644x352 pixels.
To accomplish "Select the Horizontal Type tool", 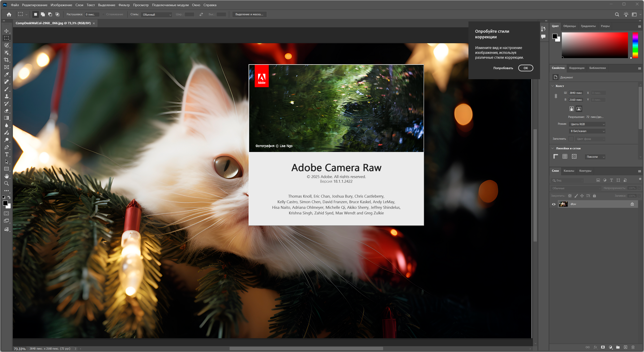I will click(7, 154).
